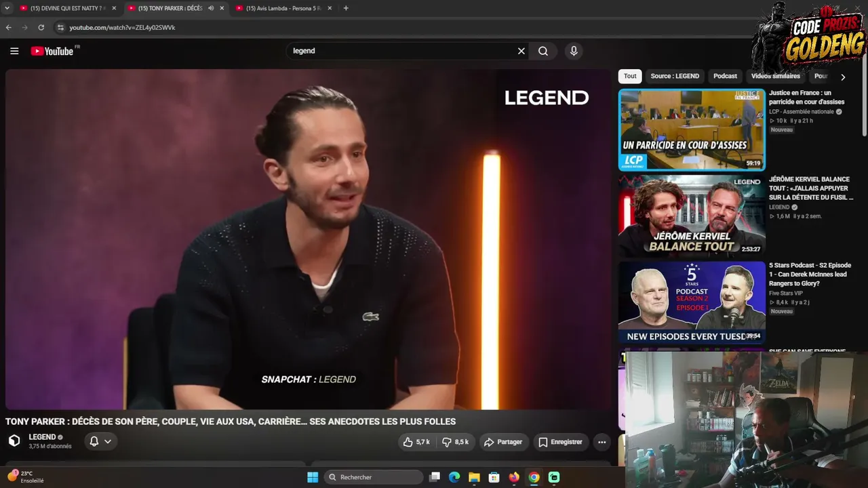Click the Partager share button
This screenshot has width=868, height=488.
point(502,442)
